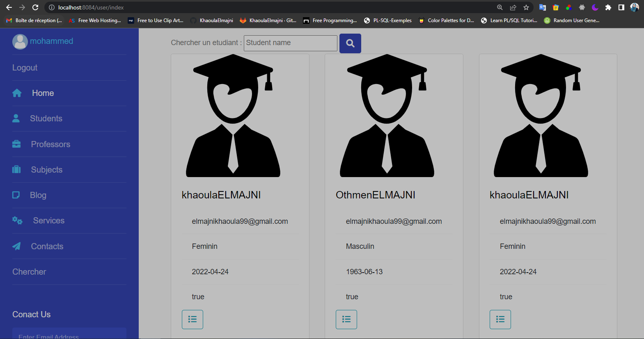Open Boîte de réception bookmark
The height and width of the screenshot is (339, 644).
tap(34, 20)
